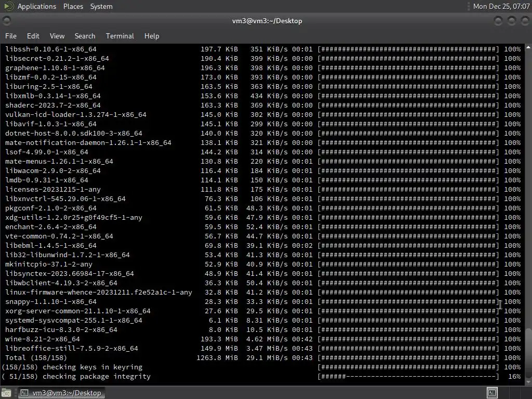Viewport: 532px width, 399px height.
Task: Click libwbclient-4.19.3-2-x86_64 package name
Action: click(61, 283)
